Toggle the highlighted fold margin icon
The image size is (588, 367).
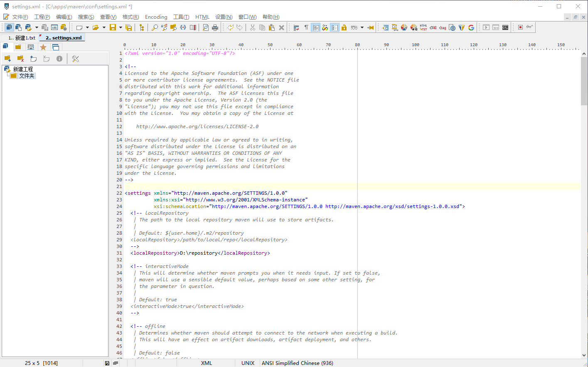pyautogui.click(x=335, y=27)
